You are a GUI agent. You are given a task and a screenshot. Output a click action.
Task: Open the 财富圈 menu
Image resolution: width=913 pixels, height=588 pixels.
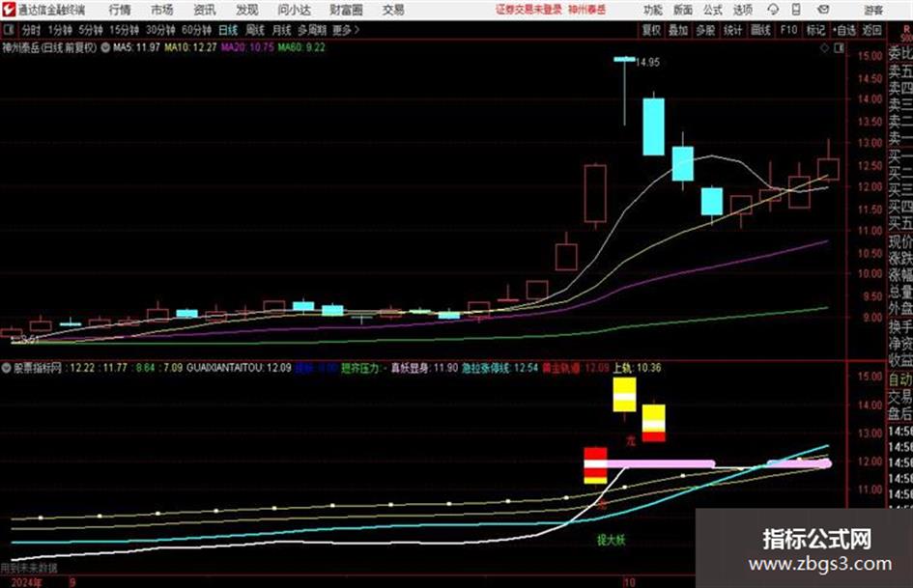coord(346,10)
